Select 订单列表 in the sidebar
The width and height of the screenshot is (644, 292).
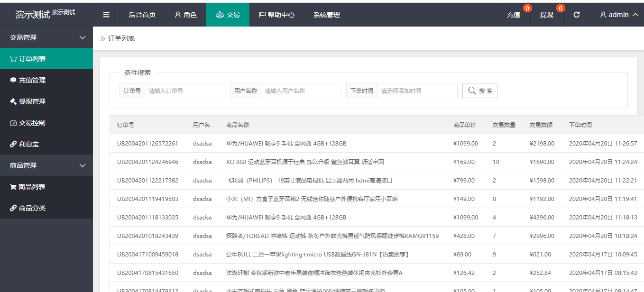[32, 59]
